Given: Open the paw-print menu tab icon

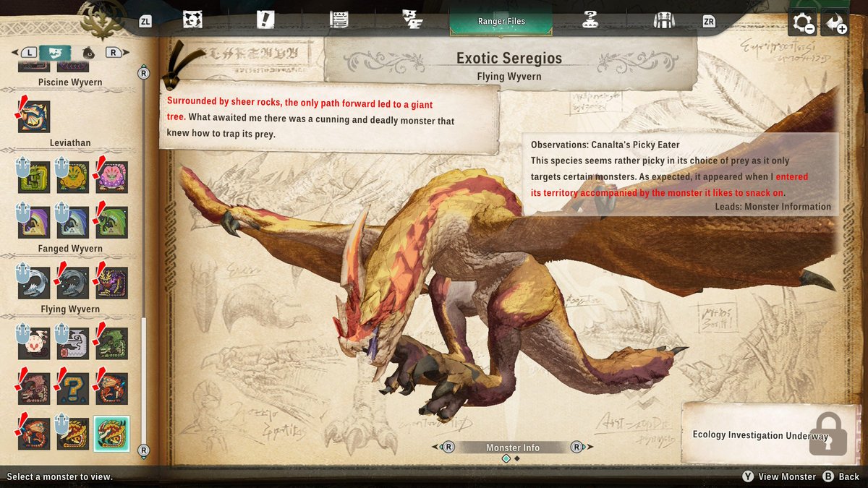Looking at the screenshot, I should click(192, 20).
